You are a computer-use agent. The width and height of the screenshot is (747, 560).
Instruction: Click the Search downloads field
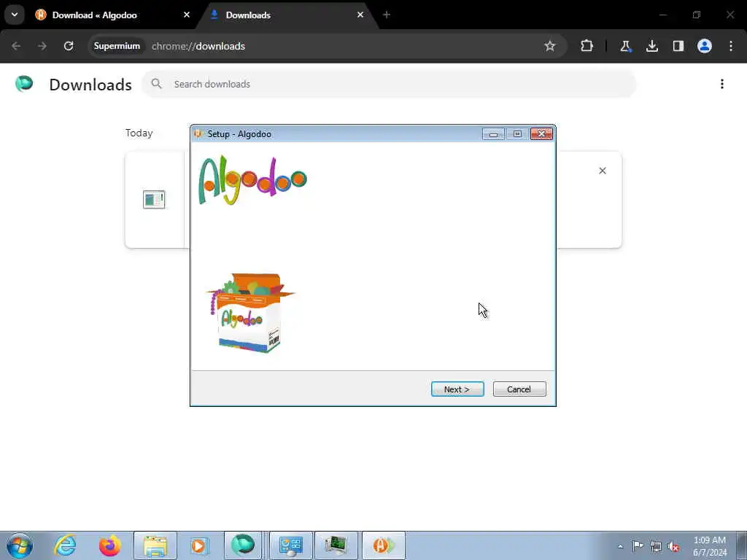point(389,84)
